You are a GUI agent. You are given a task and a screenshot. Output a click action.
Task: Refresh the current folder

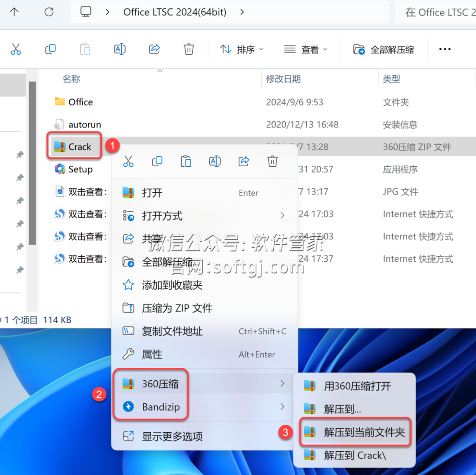tap(49, 12)
